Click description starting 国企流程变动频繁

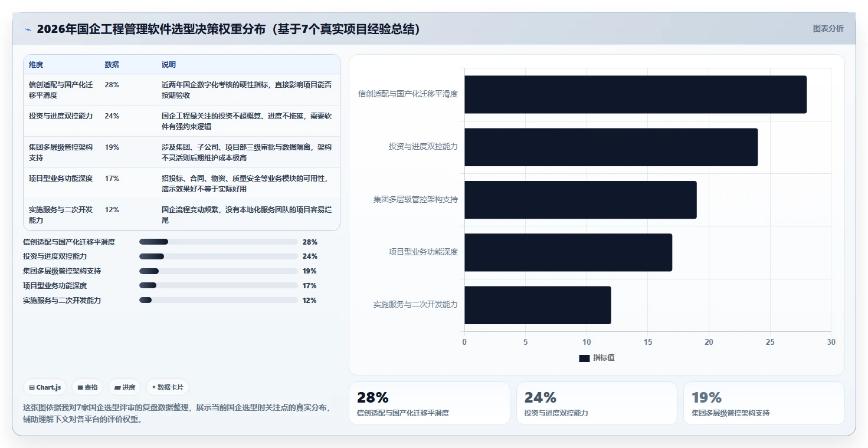tap(247, 215)
